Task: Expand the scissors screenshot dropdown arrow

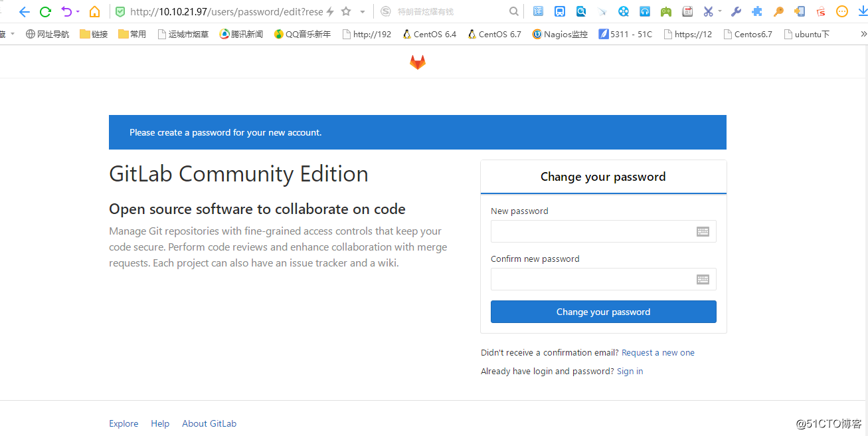Action: point(720,11)
